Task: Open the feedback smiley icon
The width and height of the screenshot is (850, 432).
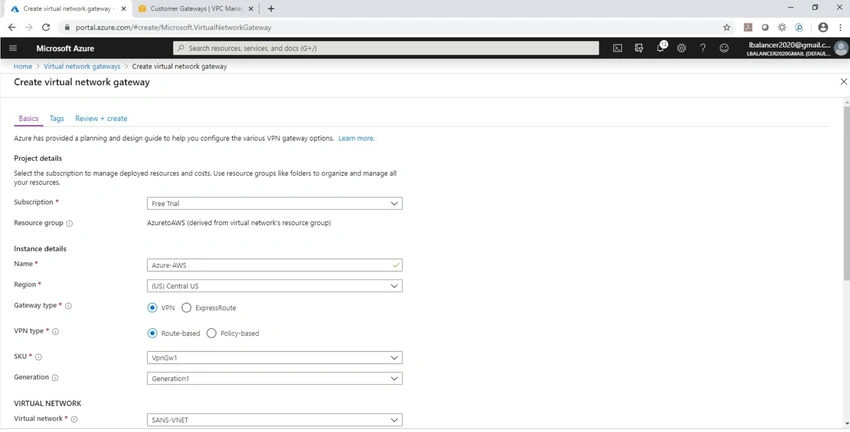Action: (724, 48)
